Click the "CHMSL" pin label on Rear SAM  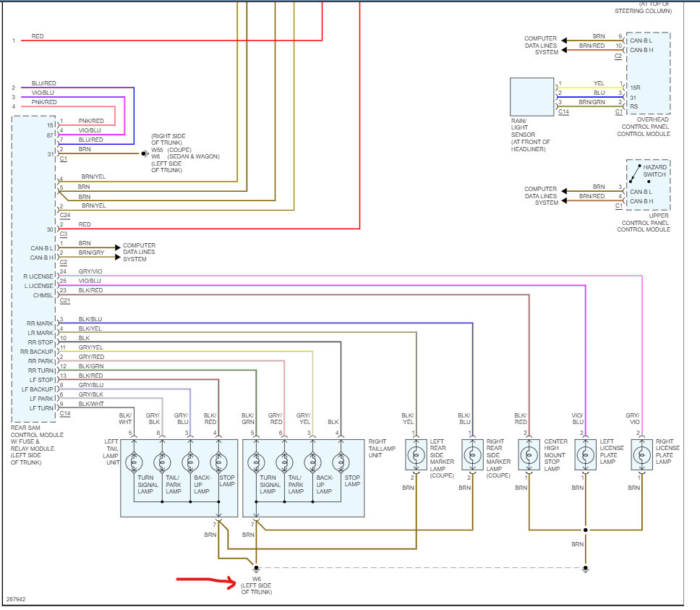click(x=43, y=296)
